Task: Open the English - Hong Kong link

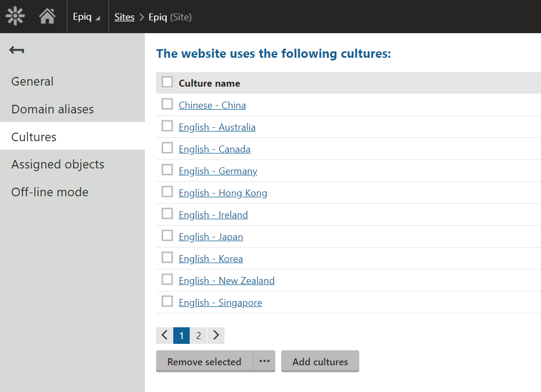Action: (x=223, y=193)
